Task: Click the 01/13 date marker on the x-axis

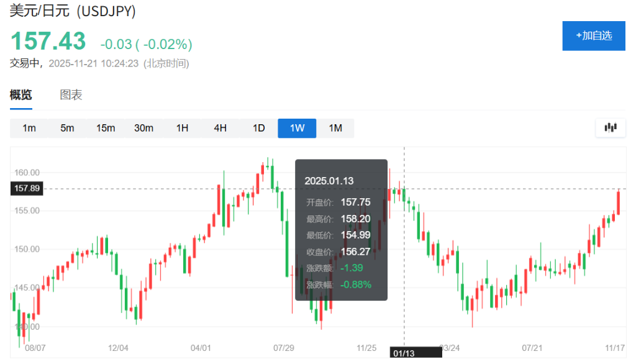Action: coord(404,353)
